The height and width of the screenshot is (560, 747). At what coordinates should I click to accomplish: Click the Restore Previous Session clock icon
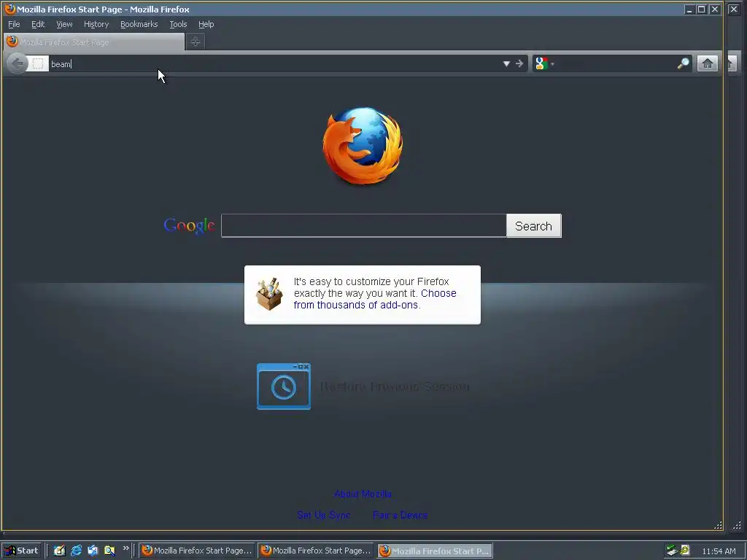[284, 386]
